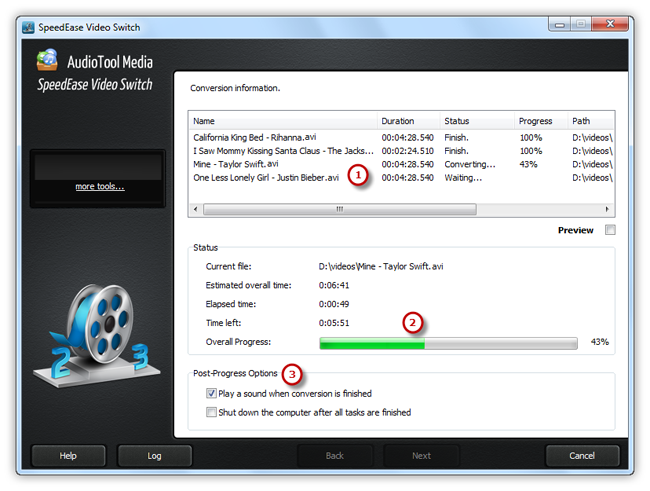
Task: Open the Log button
Action: [155, 456]
